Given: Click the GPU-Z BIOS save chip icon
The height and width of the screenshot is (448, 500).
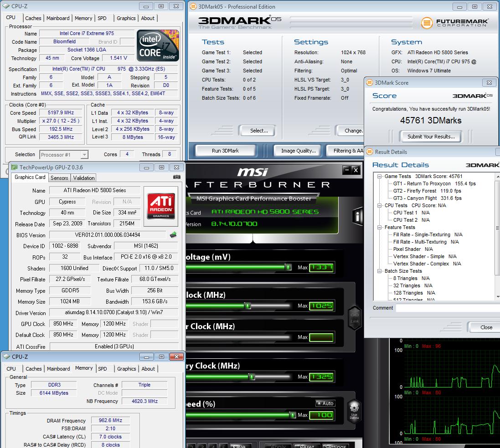Looking at the screenshot, I should [173, 235].
